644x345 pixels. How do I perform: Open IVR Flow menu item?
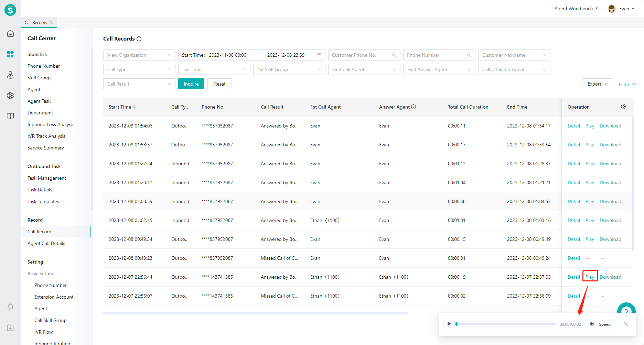coord(43,332)
